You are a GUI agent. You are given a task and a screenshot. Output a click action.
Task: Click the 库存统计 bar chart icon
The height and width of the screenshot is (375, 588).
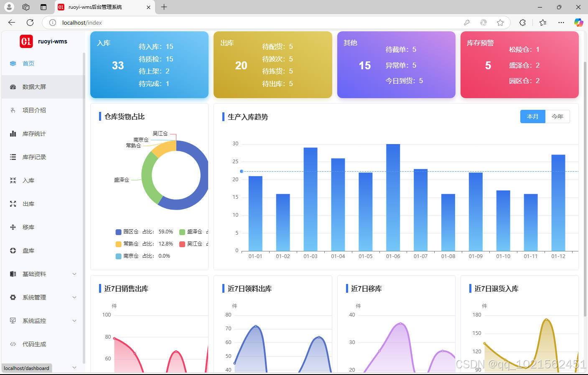coord(13,134)
